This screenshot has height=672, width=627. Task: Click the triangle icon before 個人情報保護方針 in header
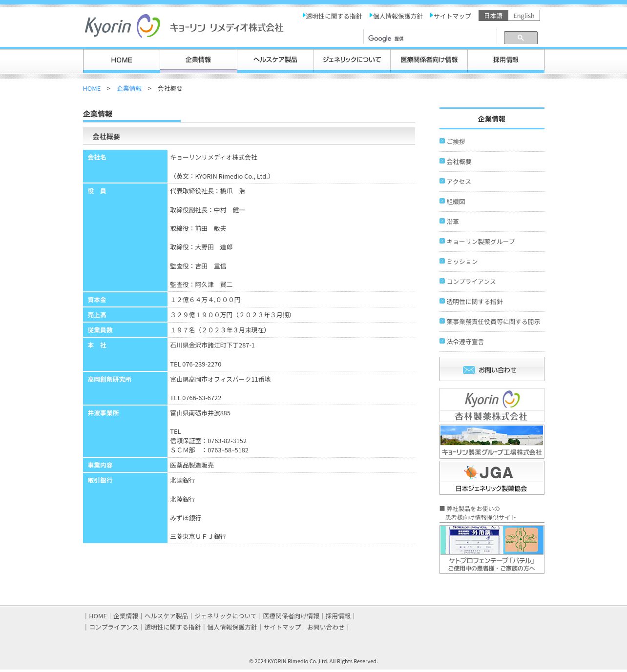click(x=371, y=16)
